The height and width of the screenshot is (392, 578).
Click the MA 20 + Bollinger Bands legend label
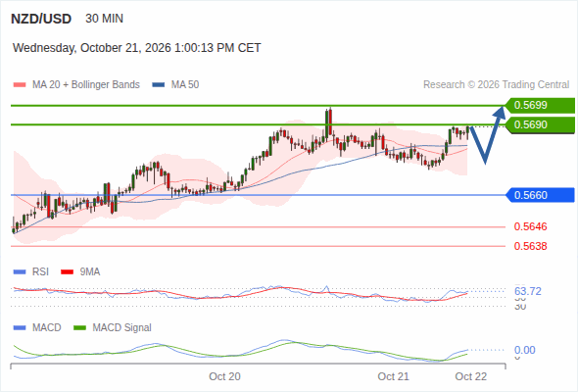pyautogui.click(x=86, y=85)
